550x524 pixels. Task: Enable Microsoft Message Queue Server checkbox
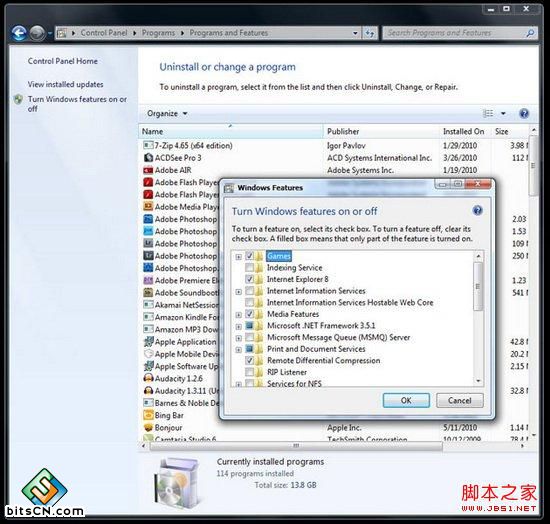pos(249,337)
